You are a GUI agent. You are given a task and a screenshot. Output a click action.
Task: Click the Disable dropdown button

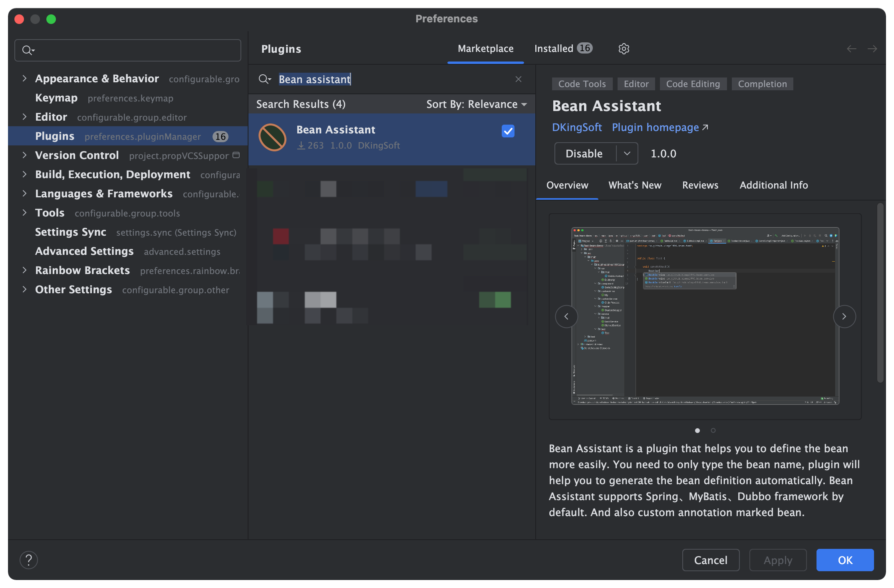[x=626, y=153]
